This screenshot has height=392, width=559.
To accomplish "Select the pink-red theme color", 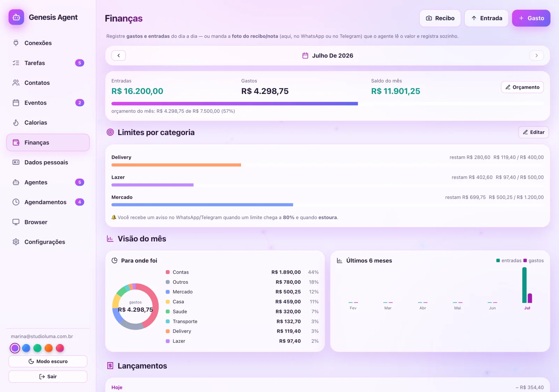I will [x=60, y=348].
